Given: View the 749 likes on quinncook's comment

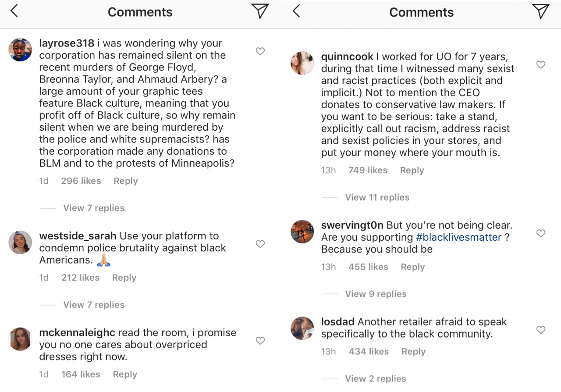Looking at the screenshot, I should pyautogui.click(x=368, y=171).
